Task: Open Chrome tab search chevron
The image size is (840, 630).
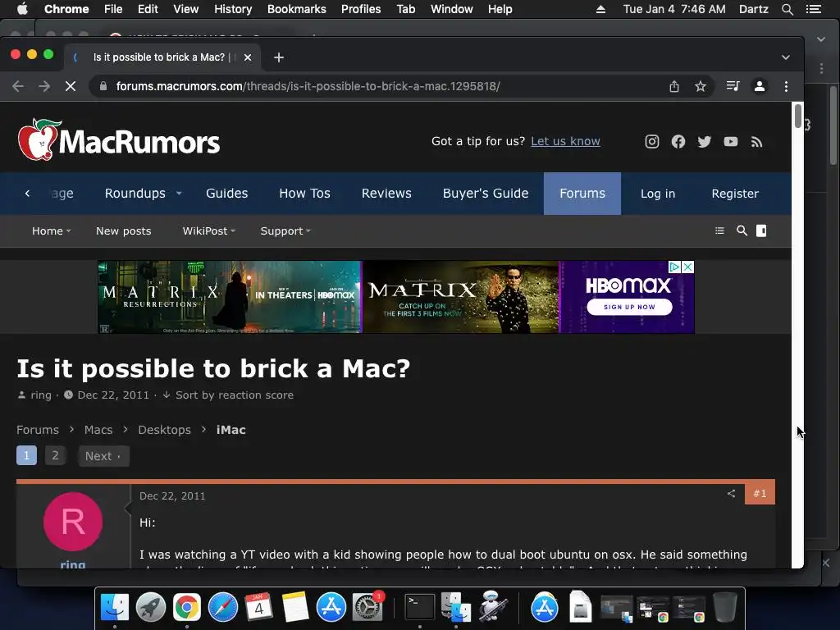Action: [785, 57]
